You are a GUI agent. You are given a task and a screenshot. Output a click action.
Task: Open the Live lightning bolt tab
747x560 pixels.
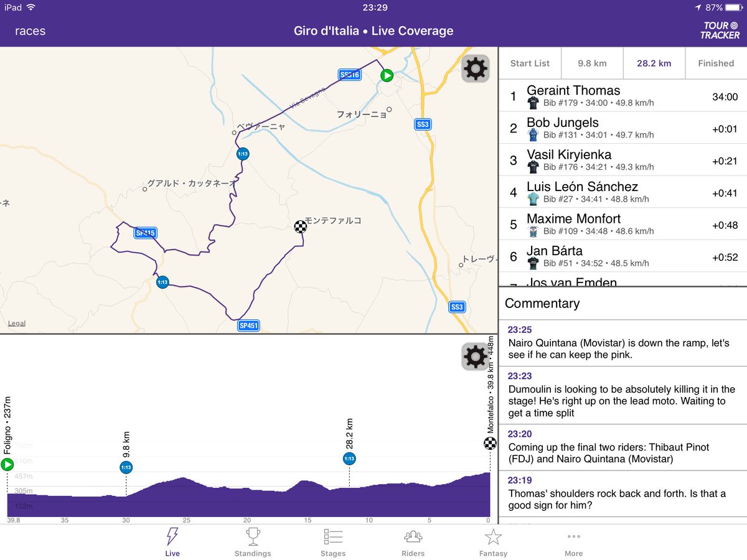coord(172,542)
